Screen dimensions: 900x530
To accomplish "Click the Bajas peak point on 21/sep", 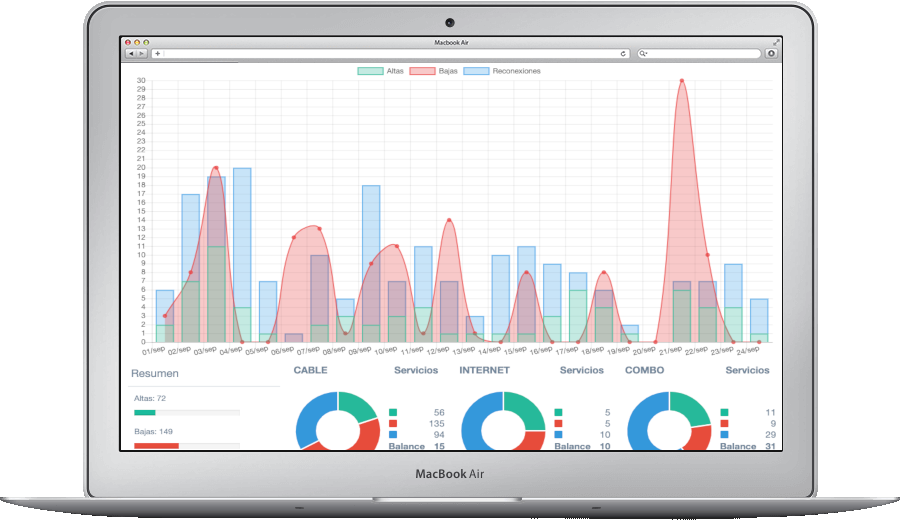I will (x=682, y=81).
